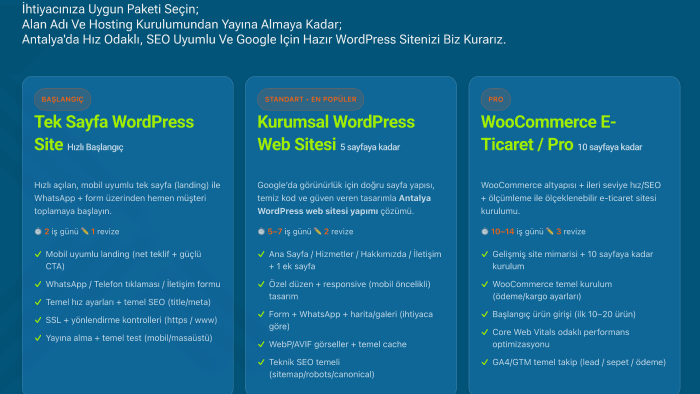Click text 'WhatsApp / Telefon tıklaması / İletişim formu'
The height and width of the screenshot is (394, 700).
click(x=133, y=284)
